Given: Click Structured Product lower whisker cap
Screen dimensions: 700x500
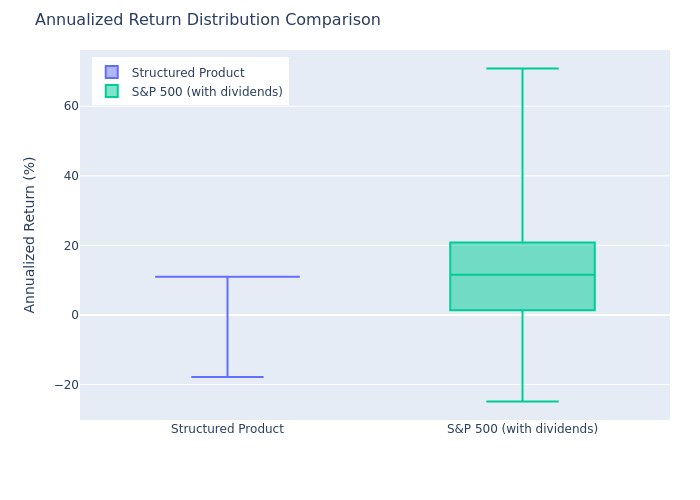Looking at the screenshot, I should [x=228, y=377].
